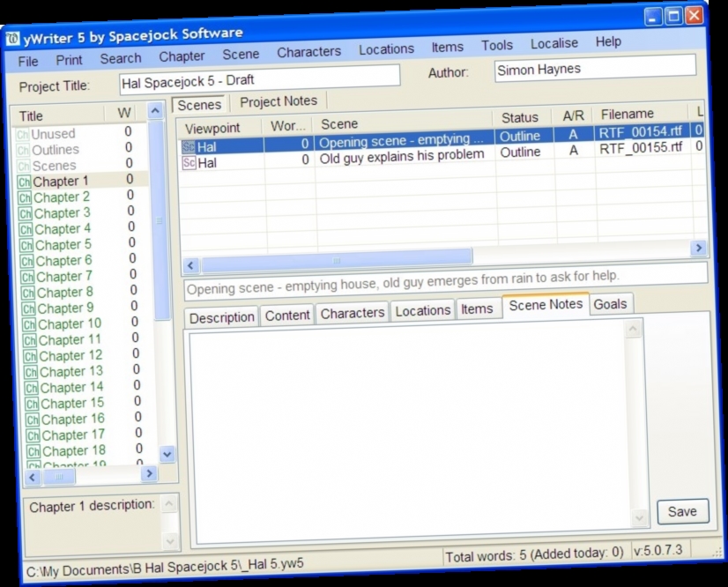The width and height of the screenshot is (728, 587).
Task: Click the Save button
Action: [x=683, y=511]
